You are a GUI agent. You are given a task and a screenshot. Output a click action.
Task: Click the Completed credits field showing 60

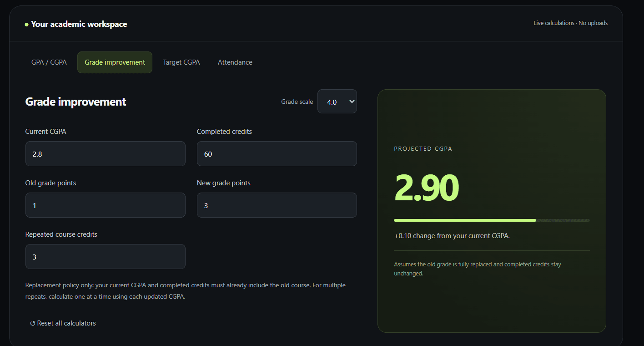click(x=277, y=154)
